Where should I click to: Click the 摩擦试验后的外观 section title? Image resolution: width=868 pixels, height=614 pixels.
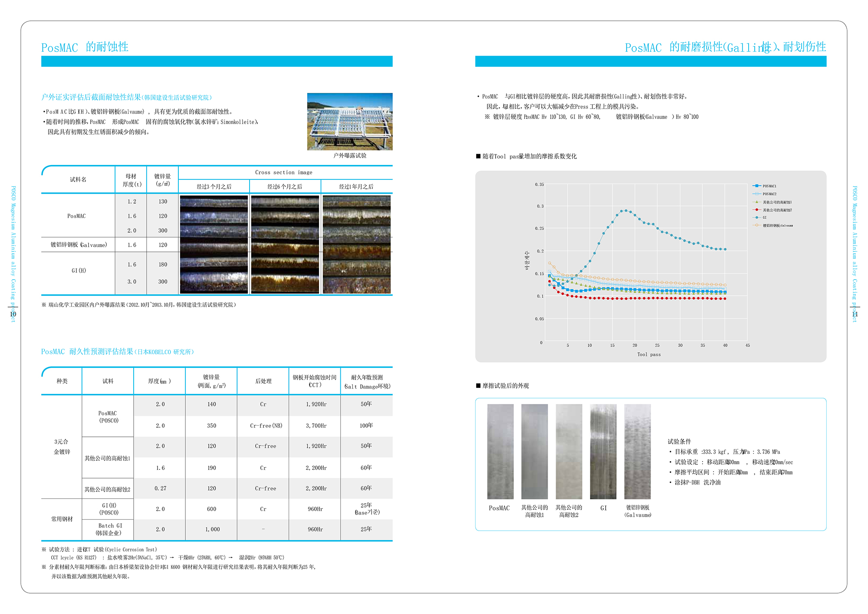502,386
